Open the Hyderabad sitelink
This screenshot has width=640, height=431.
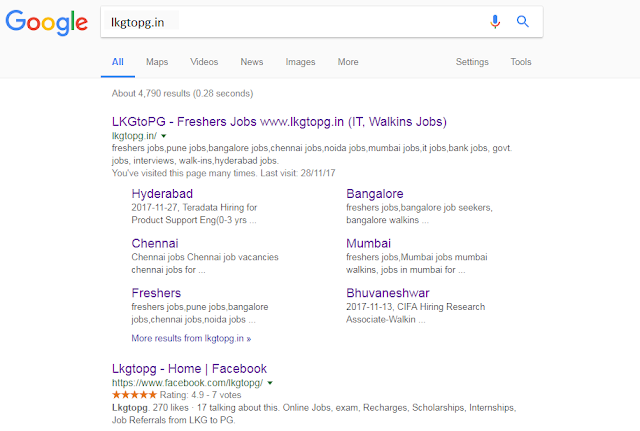coord(162,194)
